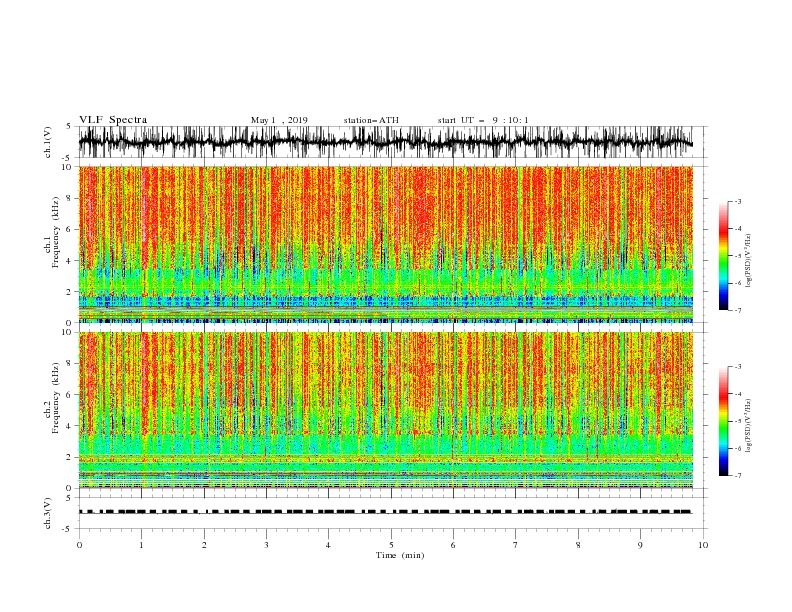Click the "6" tick on ch.2 frequency axis

tap(70, 395)
